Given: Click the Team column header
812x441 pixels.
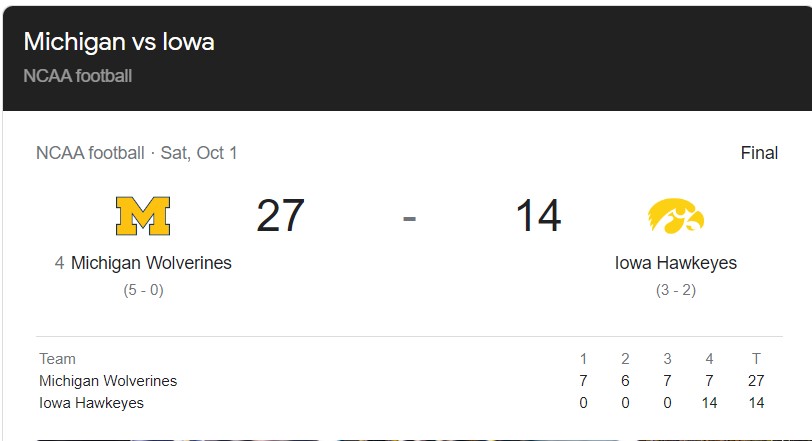Looking at the screenshot, I should (x=57, y=359).
